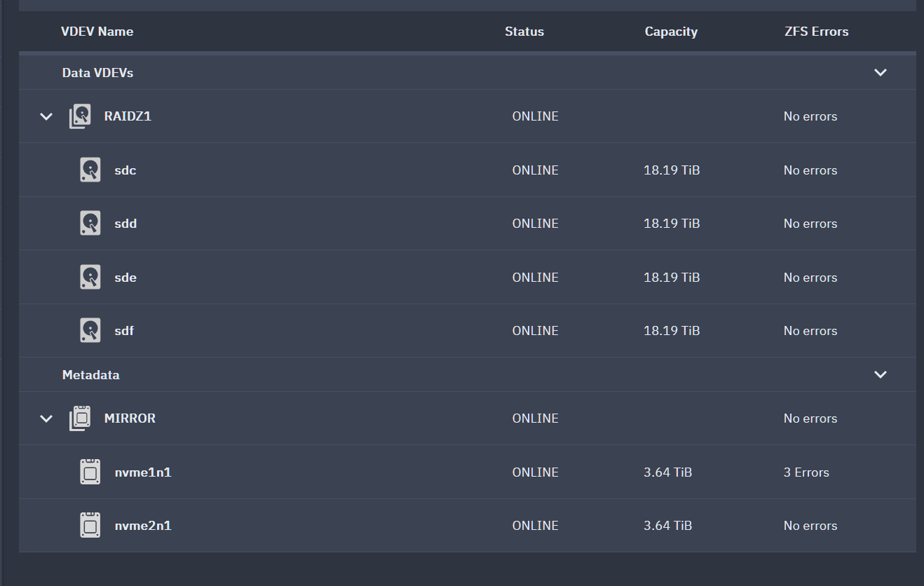The width and height of the screenshot is (924, 586).
Task: Click the ZFS Errors column header
Action: click(817, 32)
